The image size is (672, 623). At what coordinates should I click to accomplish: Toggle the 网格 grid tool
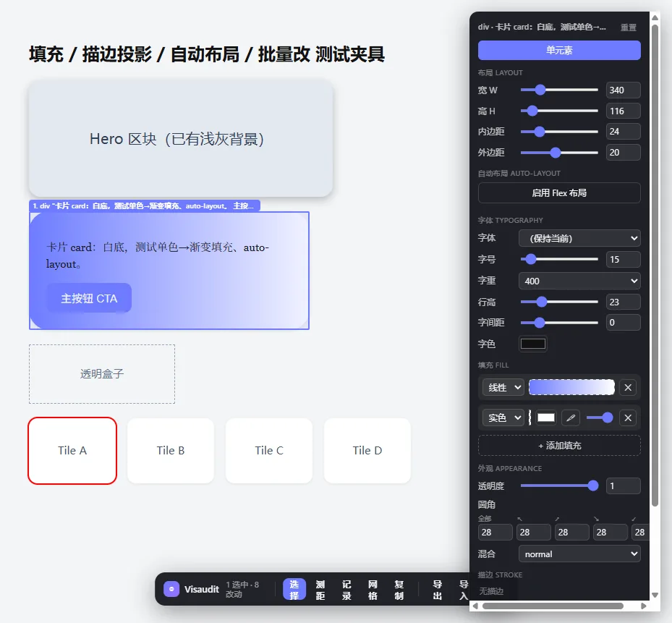[x=373, y=590]
